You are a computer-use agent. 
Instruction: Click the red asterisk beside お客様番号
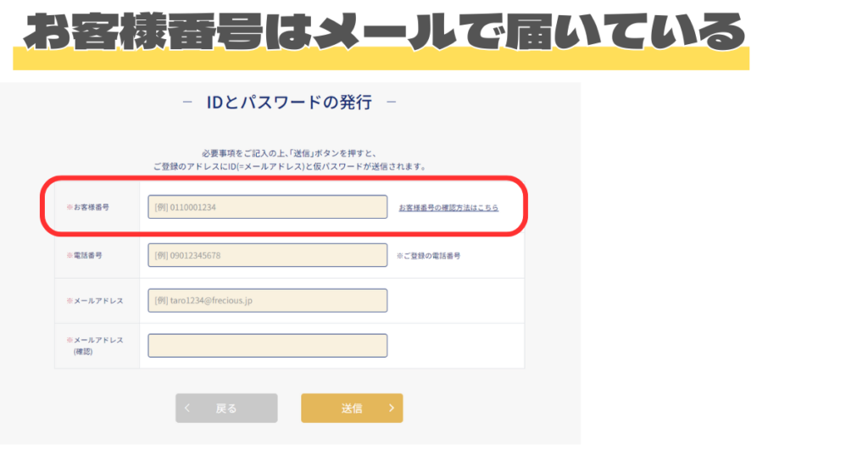coord(69,208)
